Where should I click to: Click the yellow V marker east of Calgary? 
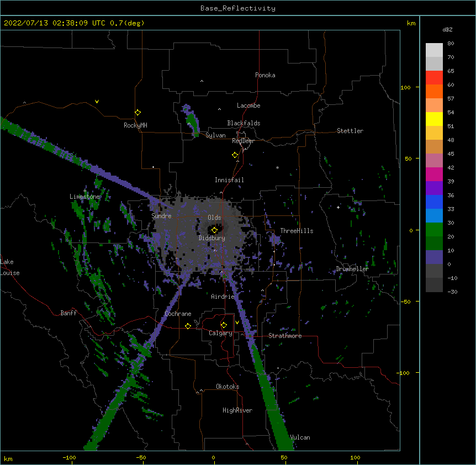pos(237,323)
